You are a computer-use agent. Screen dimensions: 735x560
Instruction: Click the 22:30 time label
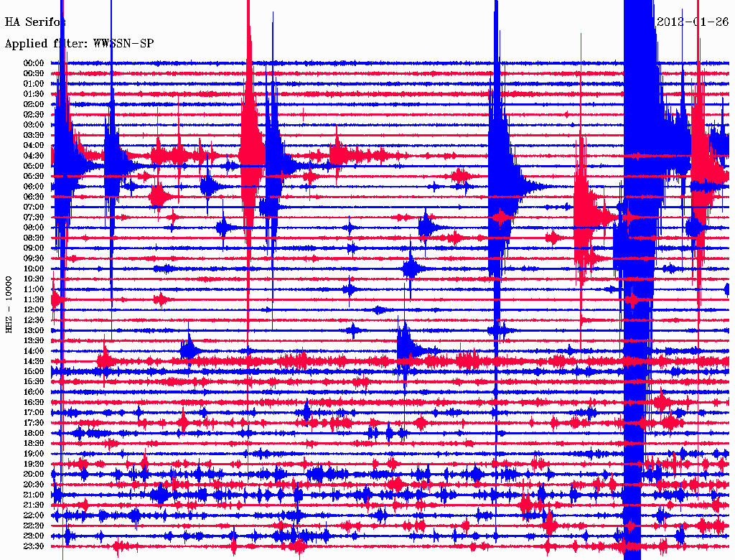click(x=34, y=526)
